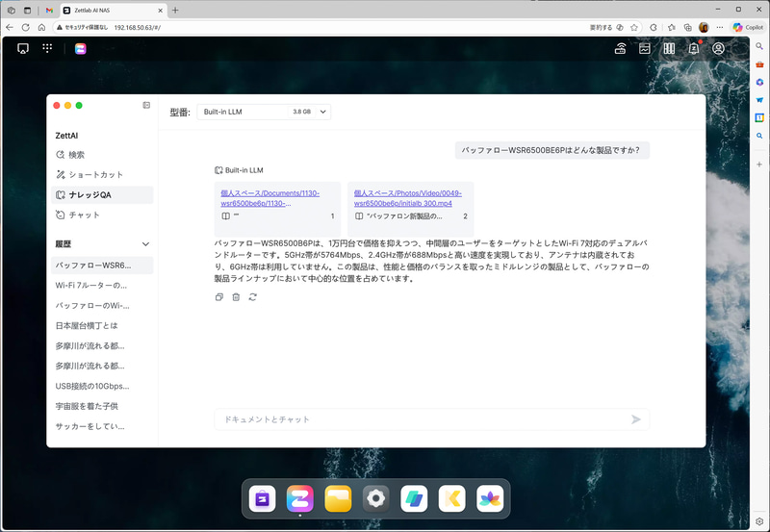The width and height of the screenshot is (770, 532).
Task: Open ZettAI from the dock
Action: (300, 498)
